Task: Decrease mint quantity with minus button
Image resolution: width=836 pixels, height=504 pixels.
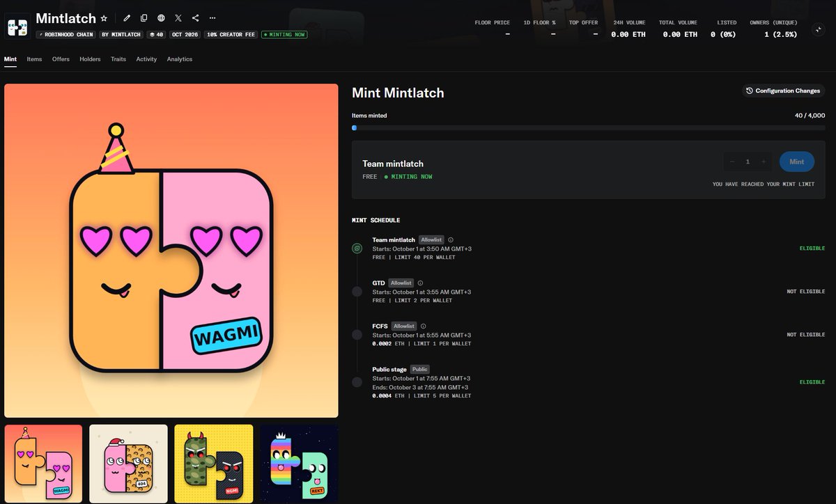Action: (x=732, y=162)
